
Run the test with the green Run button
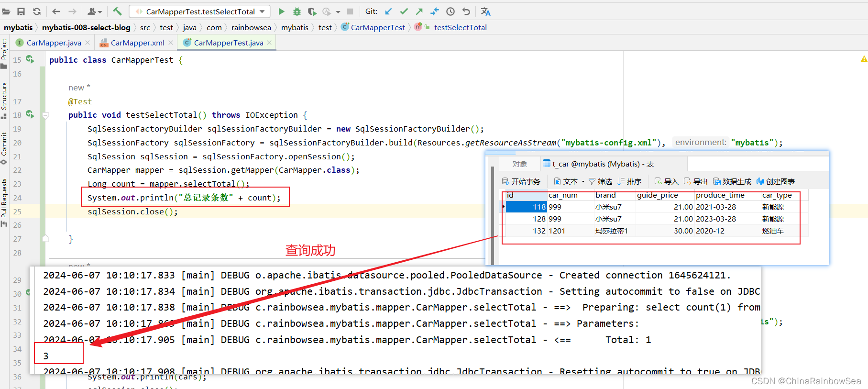tap(281, 11)
